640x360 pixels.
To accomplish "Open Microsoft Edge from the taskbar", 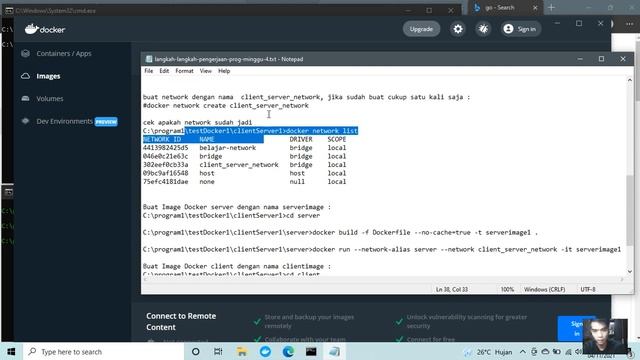I will click(288, 352).
